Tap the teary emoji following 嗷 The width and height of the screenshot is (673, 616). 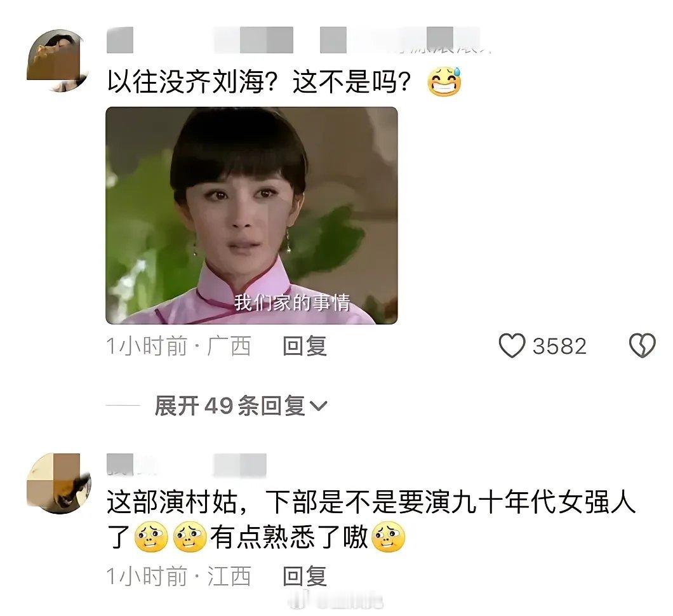pos(388,537)
